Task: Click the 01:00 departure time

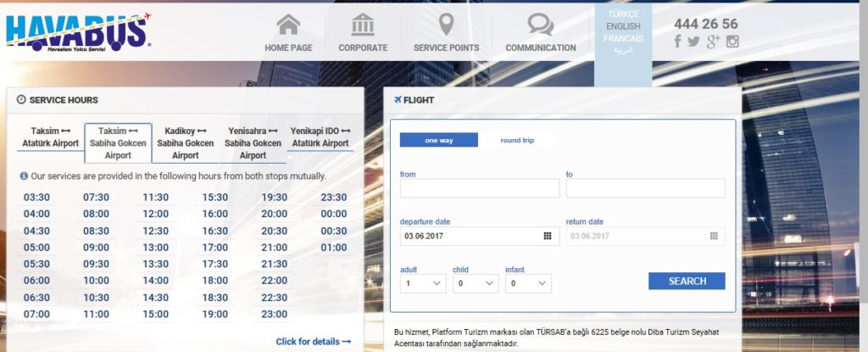Action: 334,247
